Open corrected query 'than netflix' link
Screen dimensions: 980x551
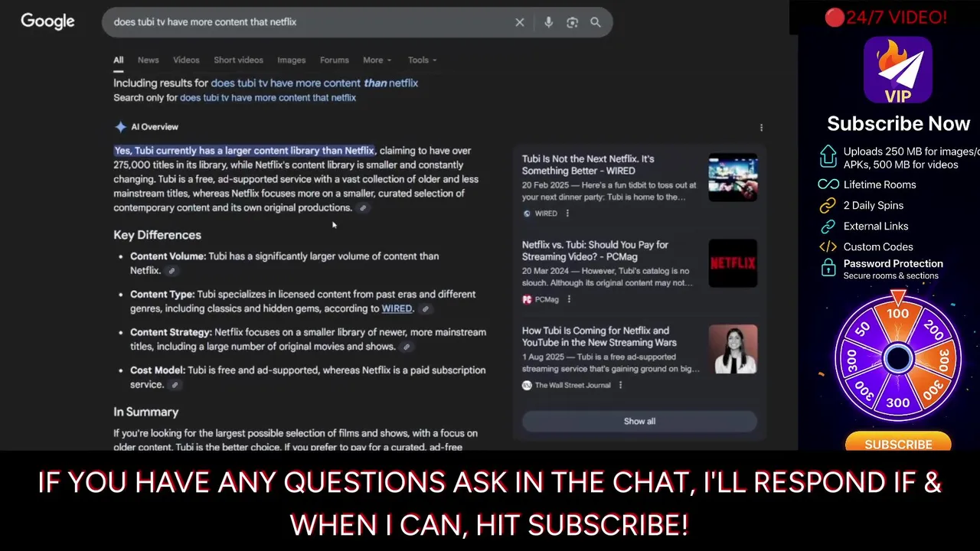coord(315,83)
